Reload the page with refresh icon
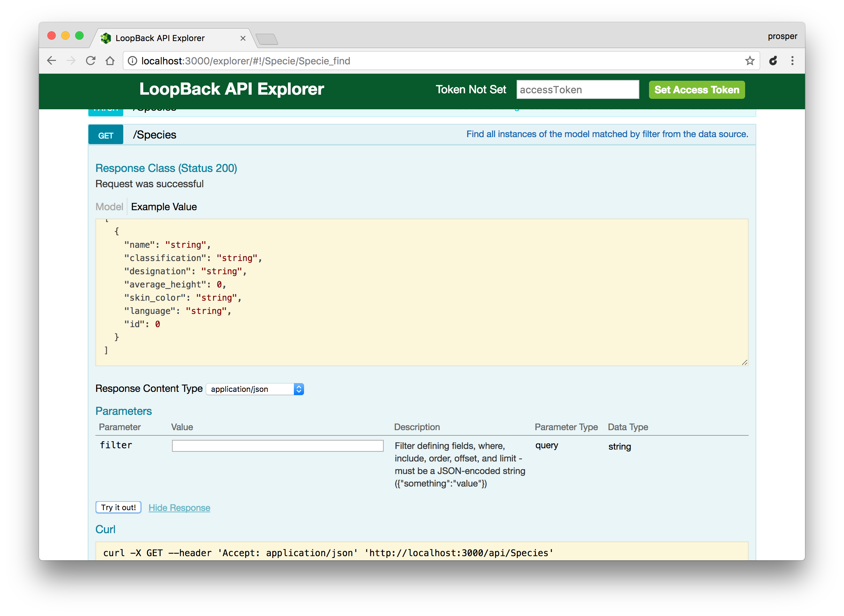Viewport: 844px width, 616px height. click(x=91, y=61)
